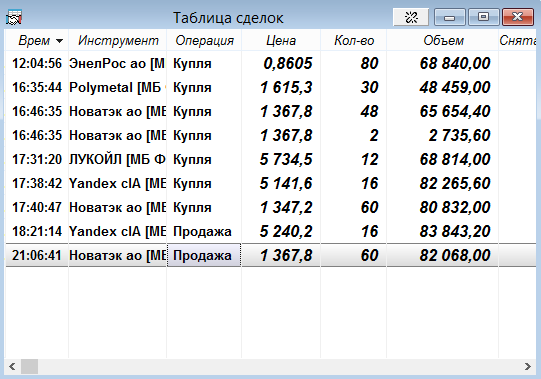Image resolution: width=541 pixels, height=379 pixels.
Task: Open the Врем column sort arrow
Action: (x=59, y=41)
